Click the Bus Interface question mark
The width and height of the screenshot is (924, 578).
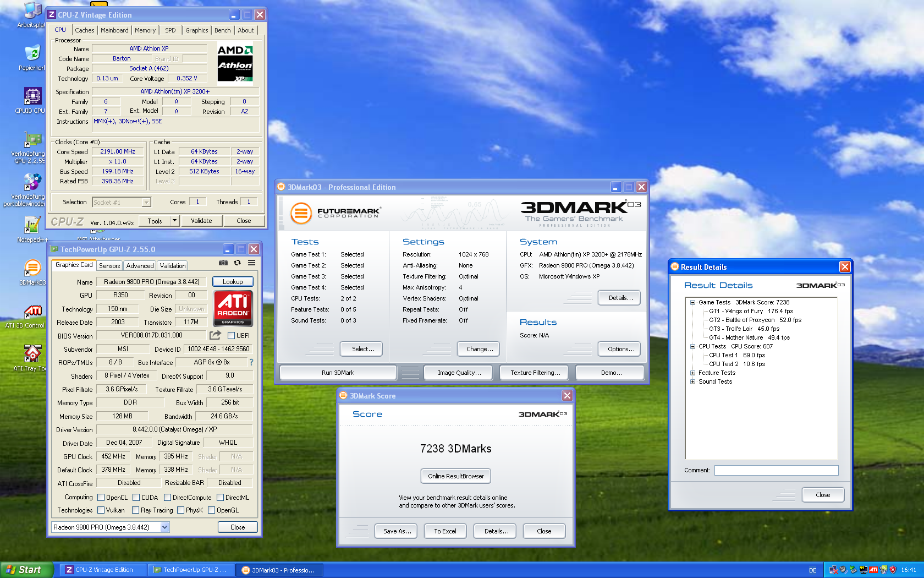point(251,362)
